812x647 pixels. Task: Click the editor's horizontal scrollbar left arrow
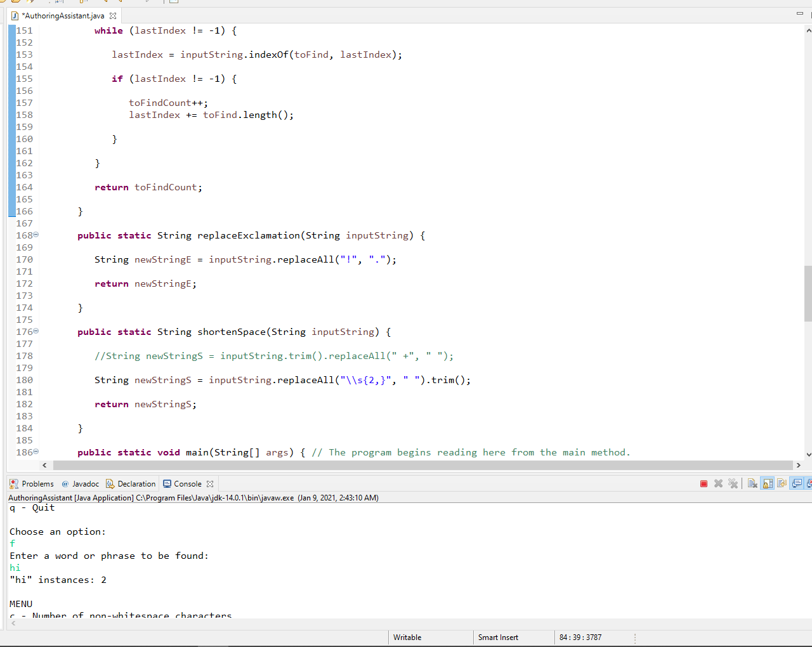coord(44,465)
